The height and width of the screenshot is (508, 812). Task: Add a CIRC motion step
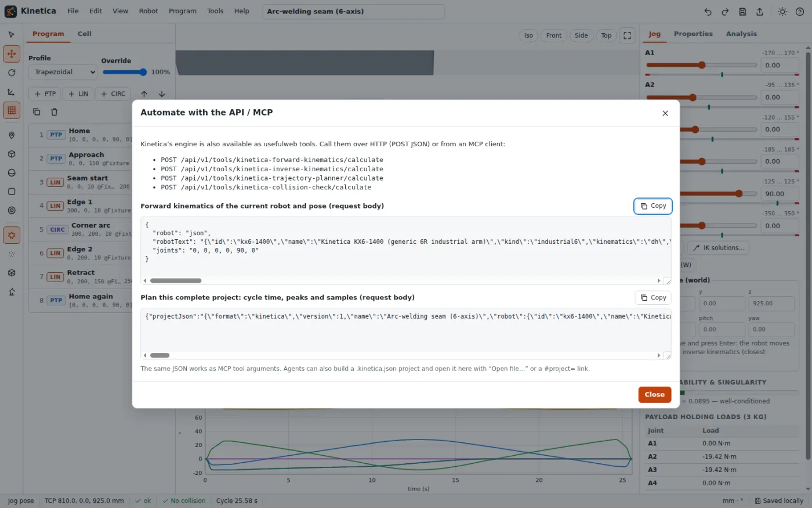coord(113,94)
